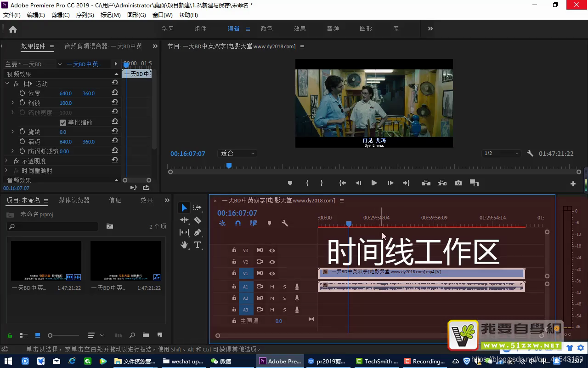The image size is (588, 368).
Task: Select the Slip tool
Action: tap(184, 233)
